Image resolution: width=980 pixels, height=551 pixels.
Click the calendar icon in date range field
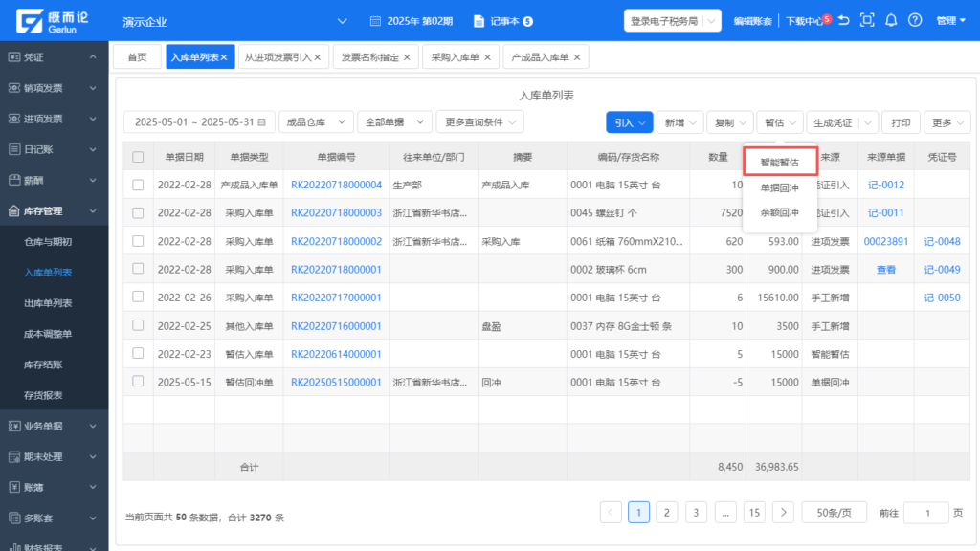click(261, 122)
